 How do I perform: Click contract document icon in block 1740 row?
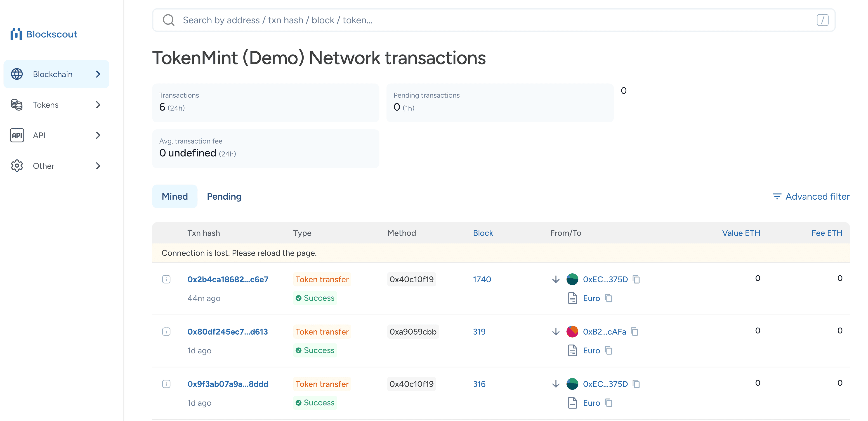click(573, 298)
